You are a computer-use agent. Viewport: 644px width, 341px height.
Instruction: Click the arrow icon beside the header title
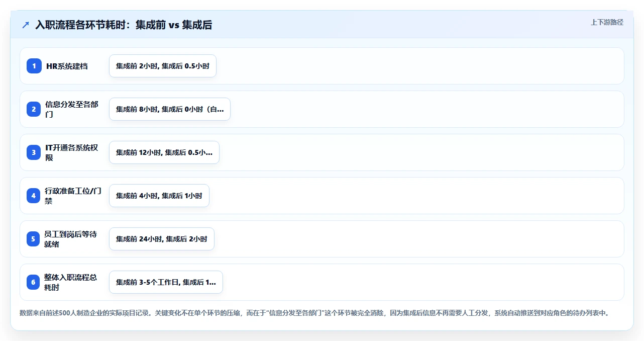(x=26, y=25)
